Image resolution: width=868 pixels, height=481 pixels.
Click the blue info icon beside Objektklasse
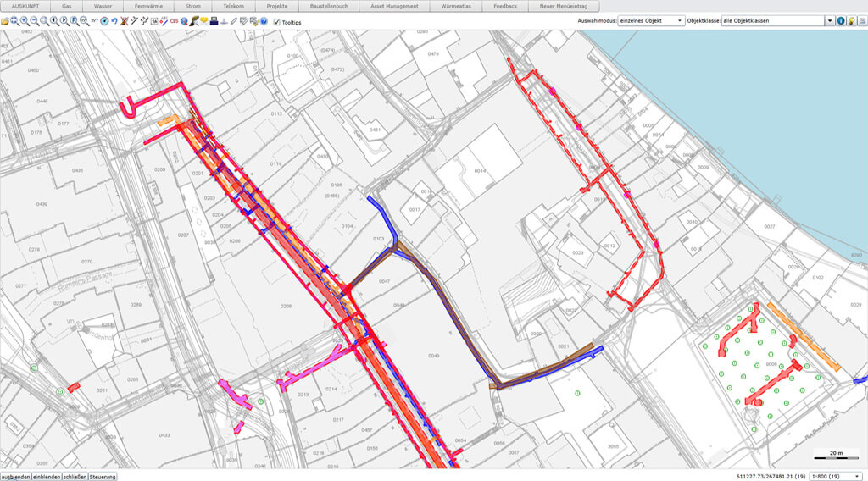pos(841,20)
